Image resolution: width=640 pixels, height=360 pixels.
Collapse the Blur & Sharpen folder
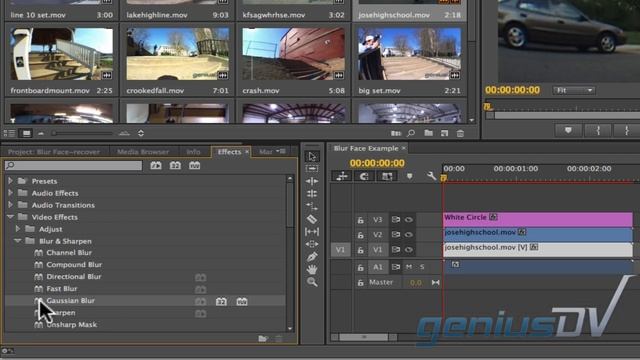click(18, 241)
